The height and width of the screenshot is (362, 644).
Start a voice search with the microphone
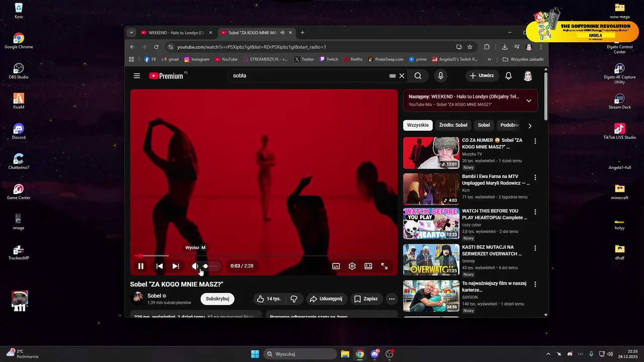441,76
